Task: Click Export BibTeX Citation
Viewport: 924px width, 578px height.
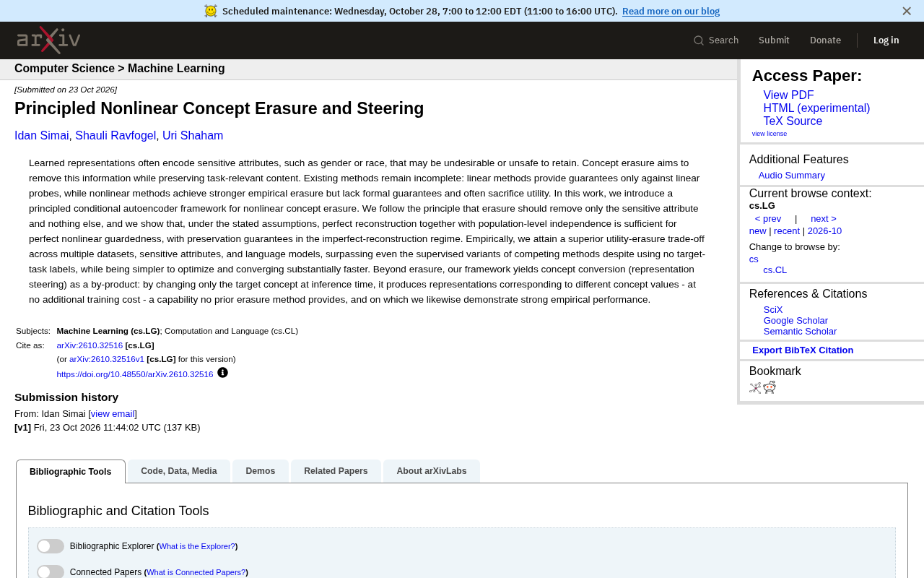Action: pos(803,350)
